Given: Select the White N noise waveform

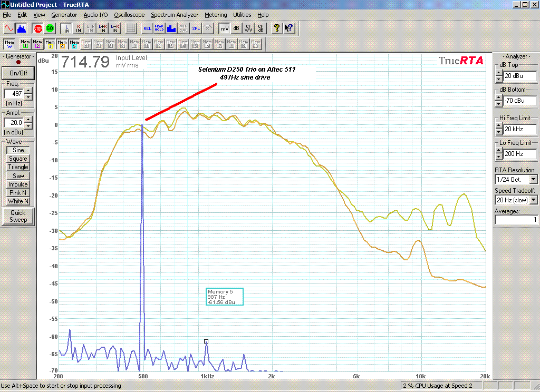Looking at the screenshot, I should click(18, 201).
